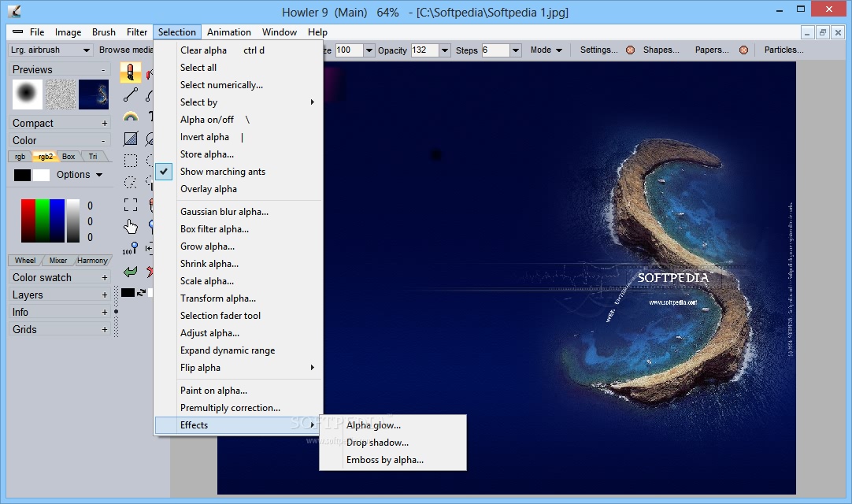Choose Gaussian blur alpha
This screenshot has height=504, width=852.
pyautogui.click(x=239, y=212)
